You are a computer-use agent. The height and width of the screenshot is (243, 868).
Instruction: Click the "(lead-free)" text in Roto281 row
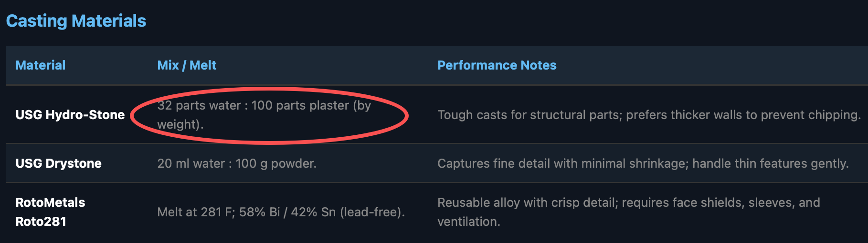pyautogui.click(x=372, y=212)
